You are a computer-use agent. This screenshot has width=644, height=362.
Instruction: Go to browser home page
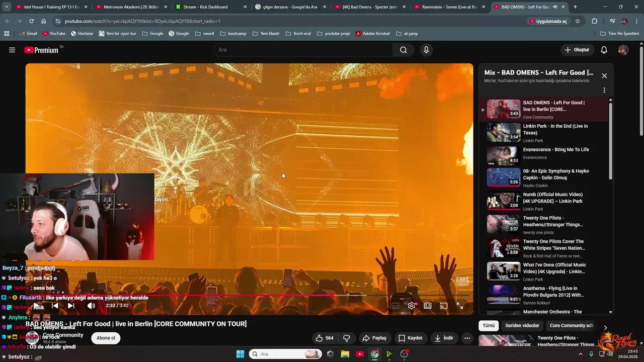44,21
